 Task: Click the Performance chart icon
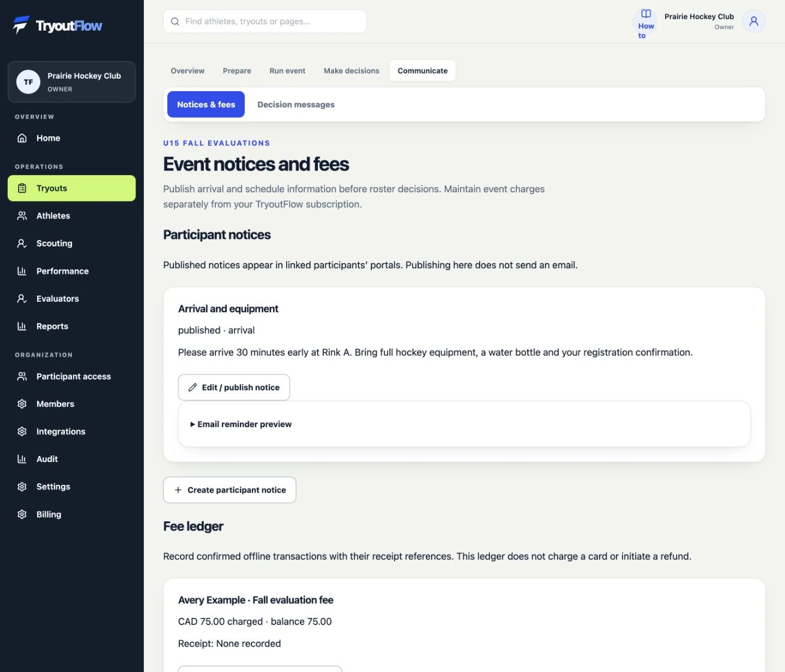point(22,271)
